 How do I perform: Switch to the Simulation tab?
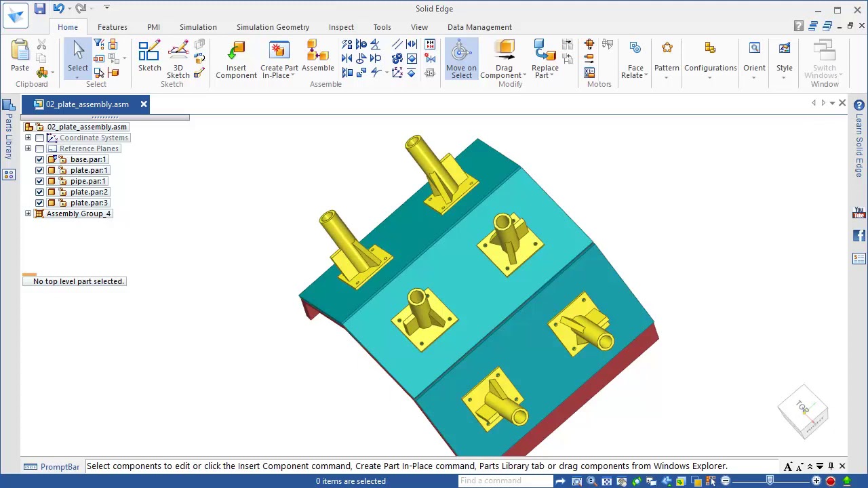point(198,27)
